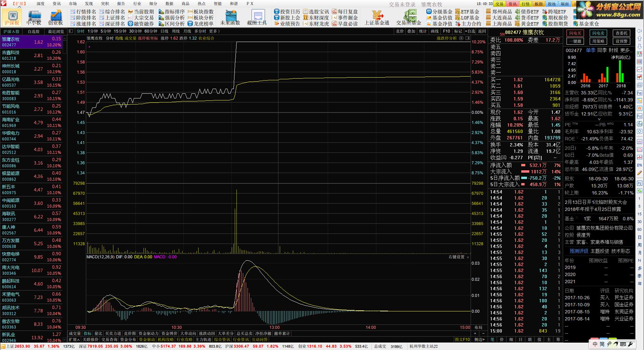
Task: Open the 沪深板 market board
Action: point(12,17)
